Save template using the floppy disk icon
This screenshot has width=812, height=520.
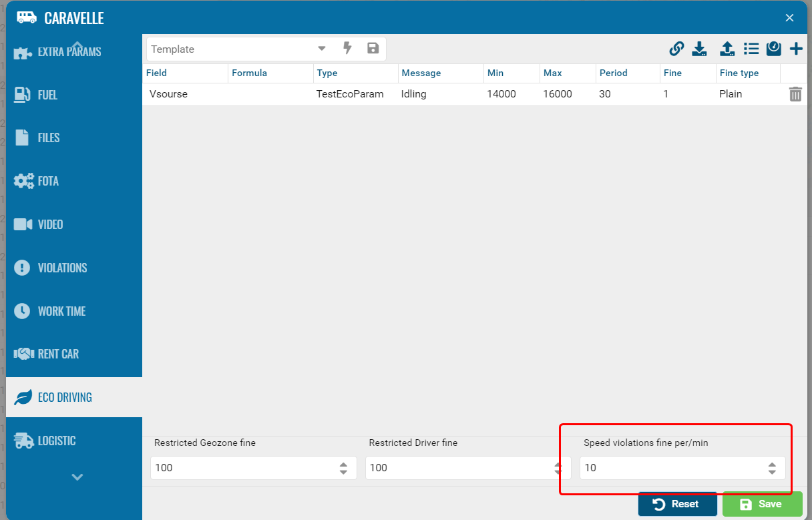pyautogui.click(x=373, y=48)
